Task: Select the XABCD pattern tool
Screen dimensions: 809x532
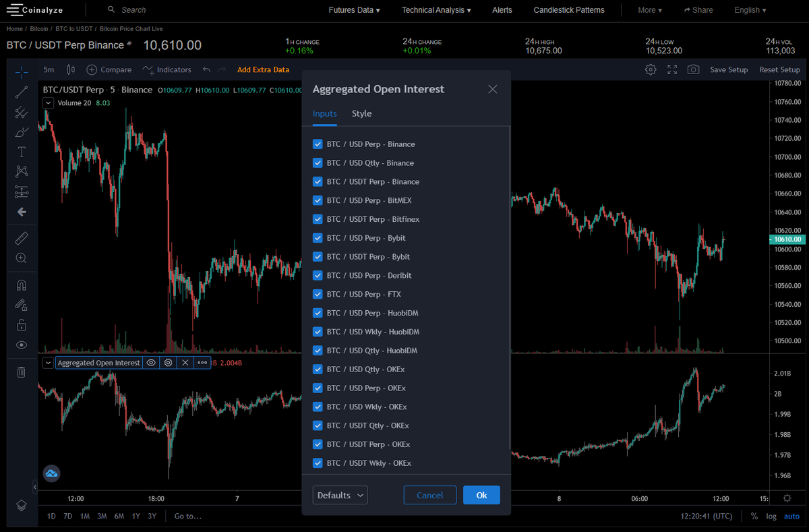Action: coord(22,172)
